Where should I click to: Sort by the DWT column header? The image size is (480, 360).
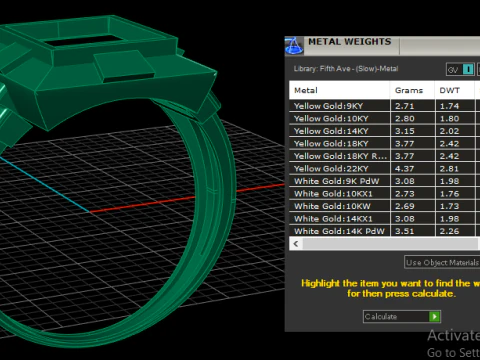[x=454, y=90]
